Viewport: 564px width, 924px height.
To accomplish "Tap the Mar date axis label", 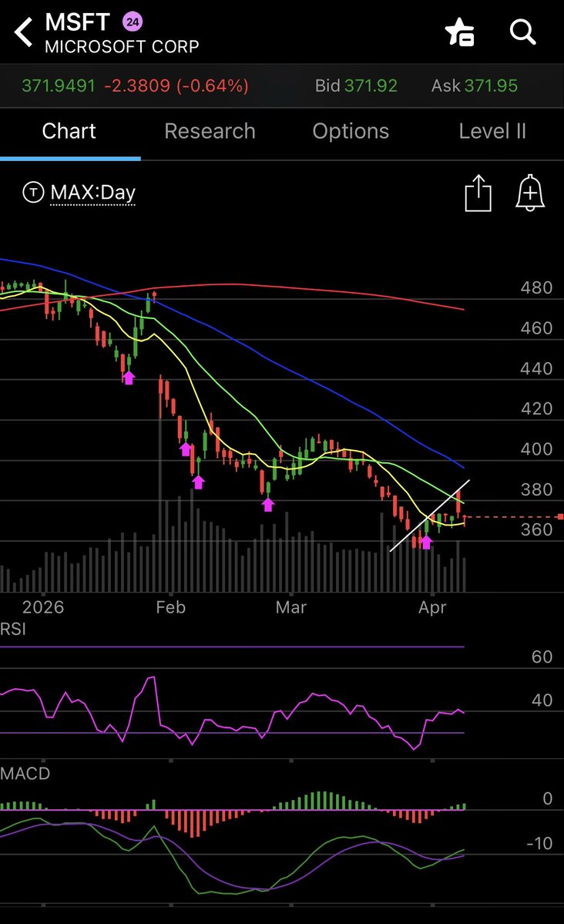I will pyautogui.click(x=291, y=607).
